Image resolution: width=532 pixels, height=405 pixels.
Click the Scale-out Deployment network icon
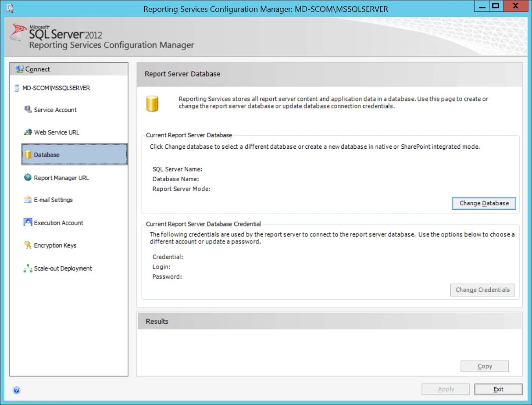[x=28, y=268]
